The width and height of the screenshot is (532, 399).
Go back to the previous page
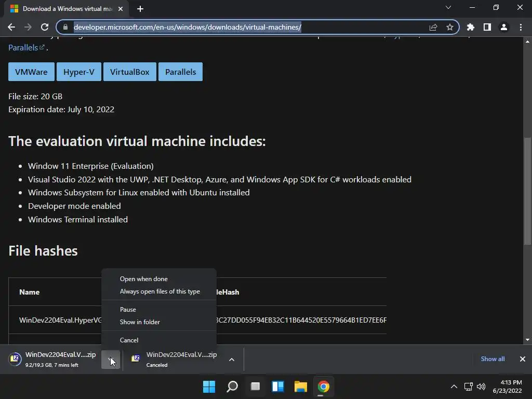[11, 27]
